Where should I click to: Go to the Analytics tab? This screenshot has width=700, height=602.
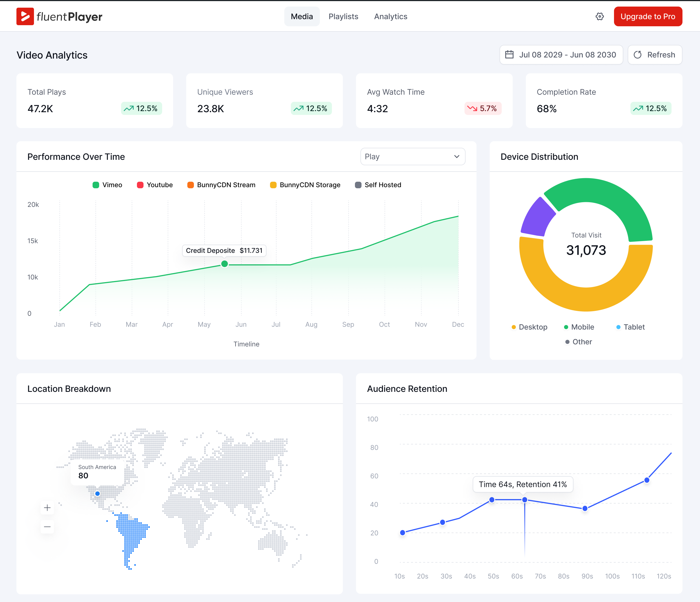click(391, 16)
